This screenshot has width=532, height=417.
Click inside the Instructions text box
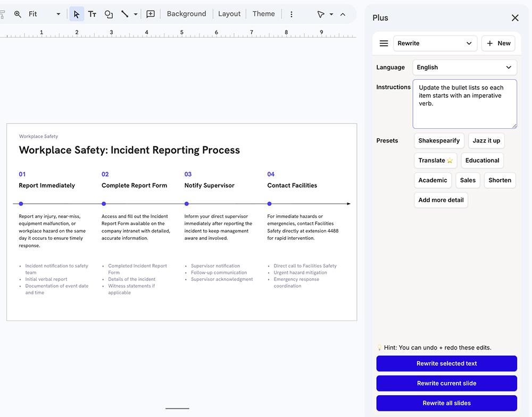click(x=464, y=104)
